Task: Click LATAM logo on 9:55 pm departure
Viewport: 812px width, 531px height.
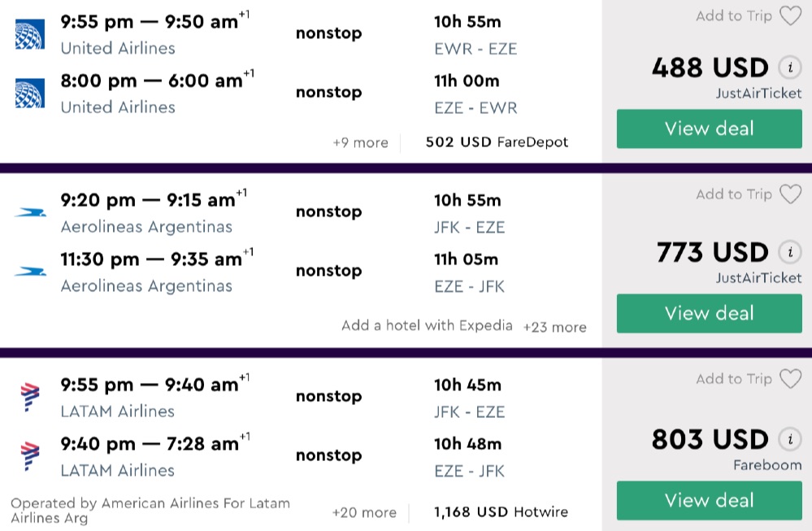Action: (30, 398)
